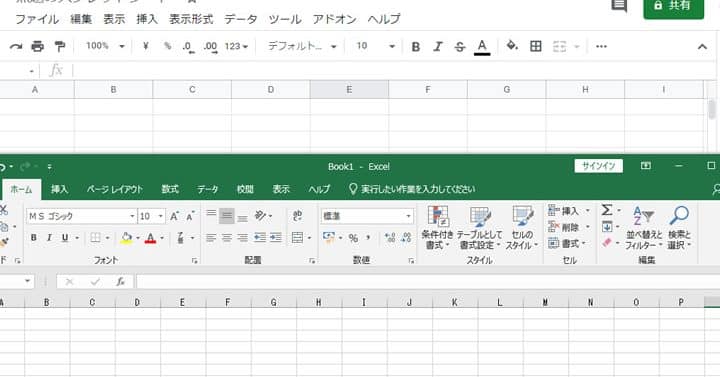Image resolution: width=720 pixels, height=377 pixels.
Task: Click the green 共有 share button
Action: tap(674, 6)
